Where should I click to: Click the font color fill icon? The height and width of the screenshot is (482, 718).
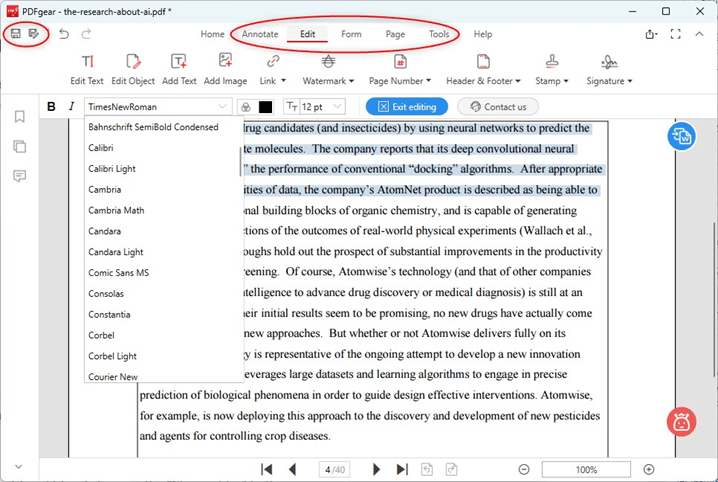tap(246, 107)
